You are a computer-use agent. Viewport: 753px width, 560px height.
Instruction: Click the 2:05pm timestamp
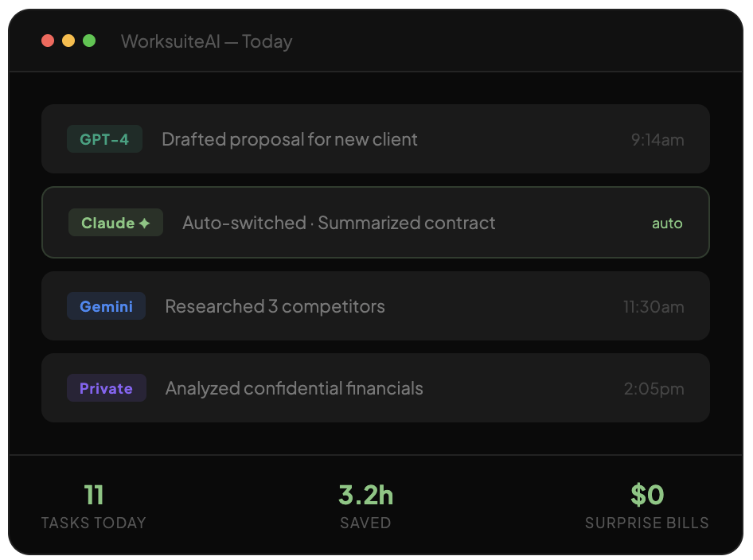point(654,390)
